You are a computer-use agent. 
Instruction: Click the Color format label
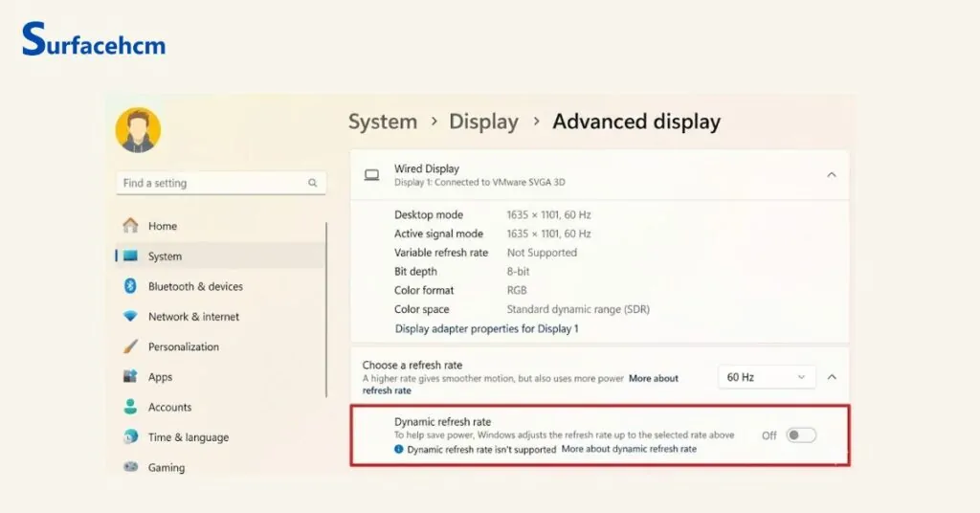coord(424,290)
